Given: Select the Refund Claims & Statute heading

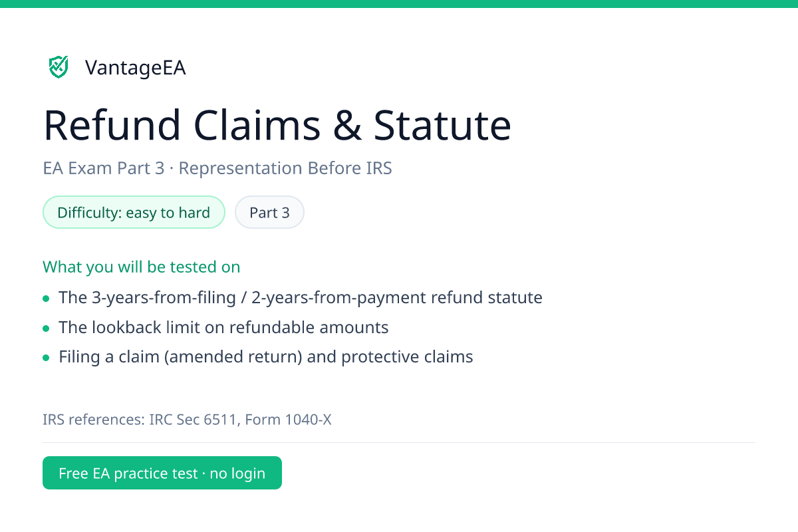Looking at the screenshot, I should pos(277,125).
